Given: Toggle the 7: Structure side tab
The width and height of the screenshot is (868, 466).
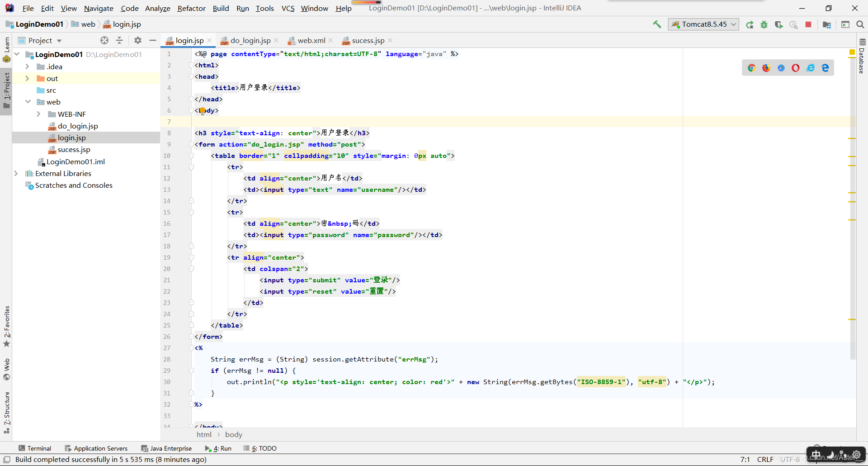Looking at the screenshot, I should (x=6, y=413).
